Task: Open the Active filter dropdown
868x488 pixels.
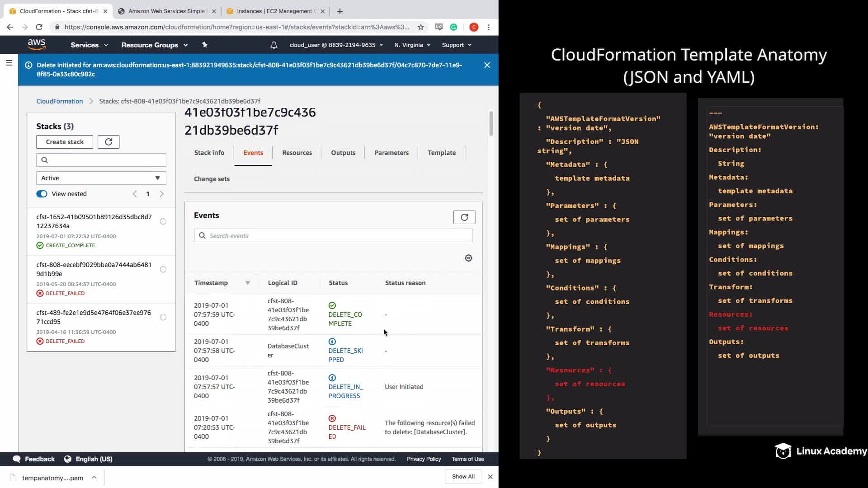Action: (x=101, y=178)
